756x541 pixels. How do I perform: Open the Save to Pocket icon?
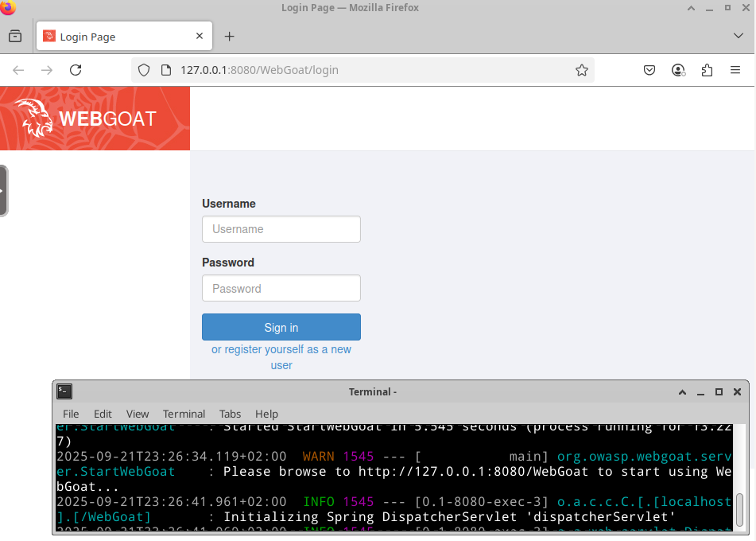(x=649, y=70)
